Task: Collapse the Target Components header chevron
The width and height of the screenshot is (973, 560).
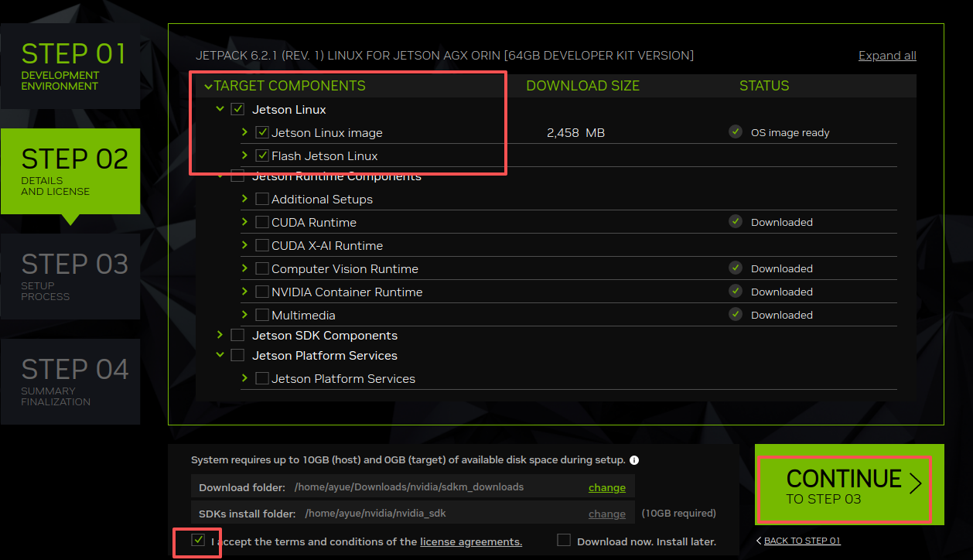Action: pos(208,86)
